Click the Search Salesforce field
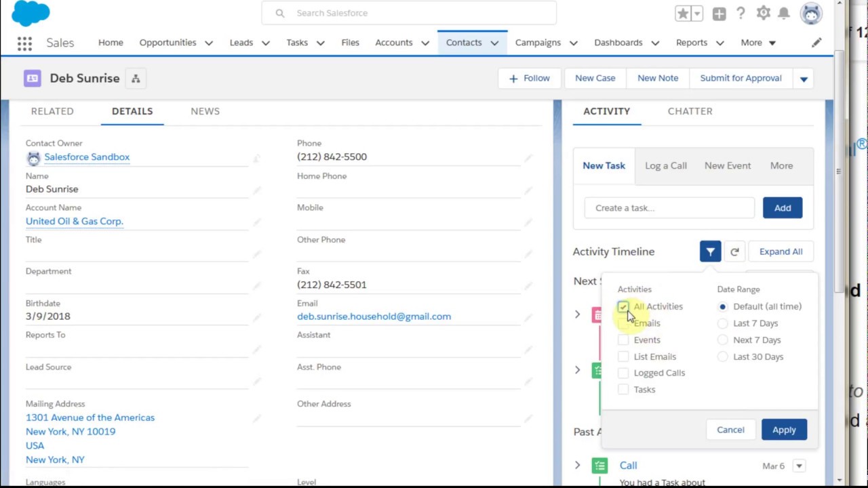The image size is (868, 488). pos(409,13)
